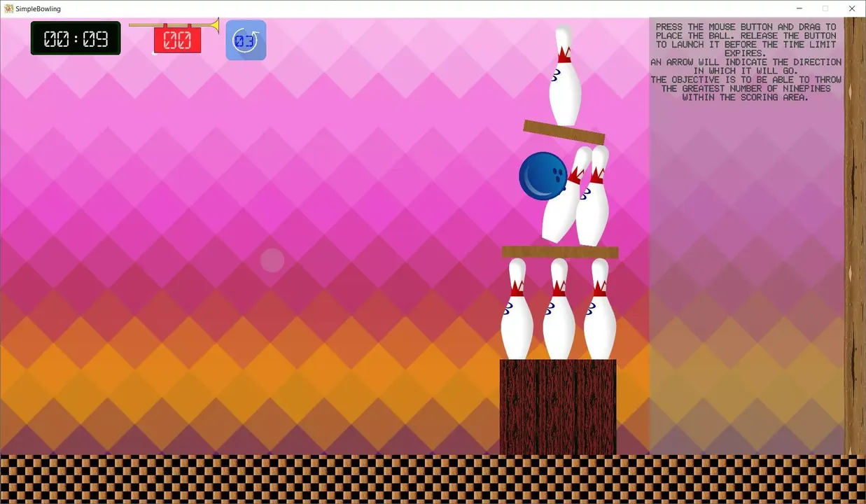Click the digital timer showing 00:09
This screenshot has height=504, width=866.
75,38
